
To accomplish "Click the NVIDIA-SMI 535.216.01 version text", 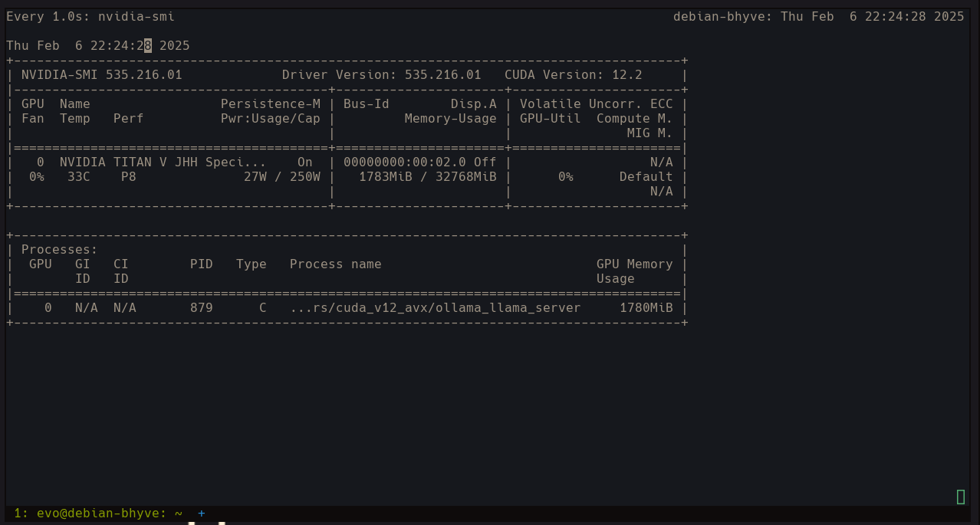I will point(101,75).
